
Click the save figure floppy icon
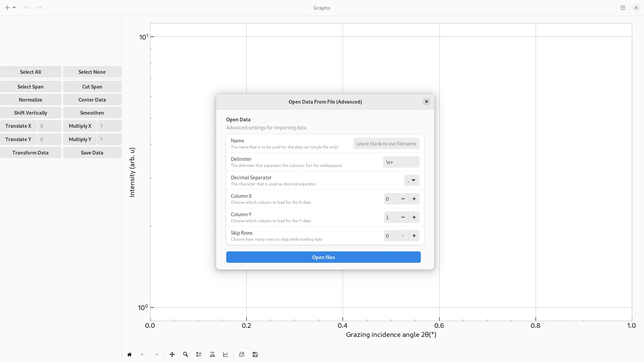(x=255, y=354)
